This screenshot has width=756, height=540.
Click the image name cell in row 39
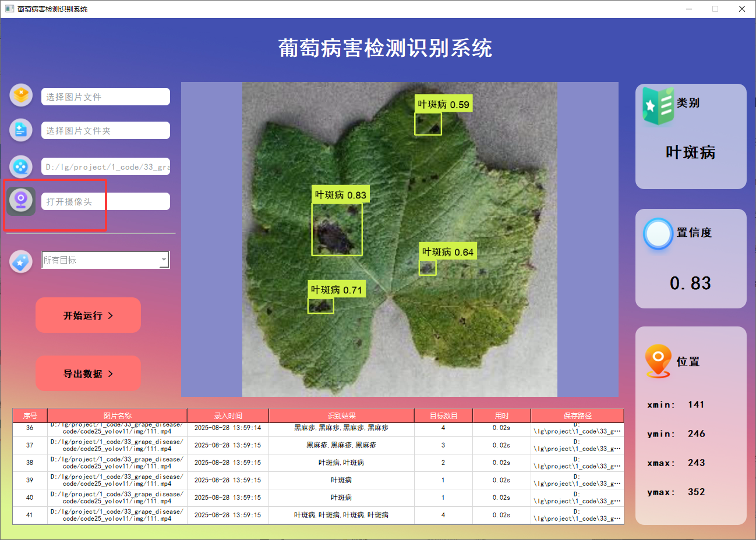tap(117, 480)
